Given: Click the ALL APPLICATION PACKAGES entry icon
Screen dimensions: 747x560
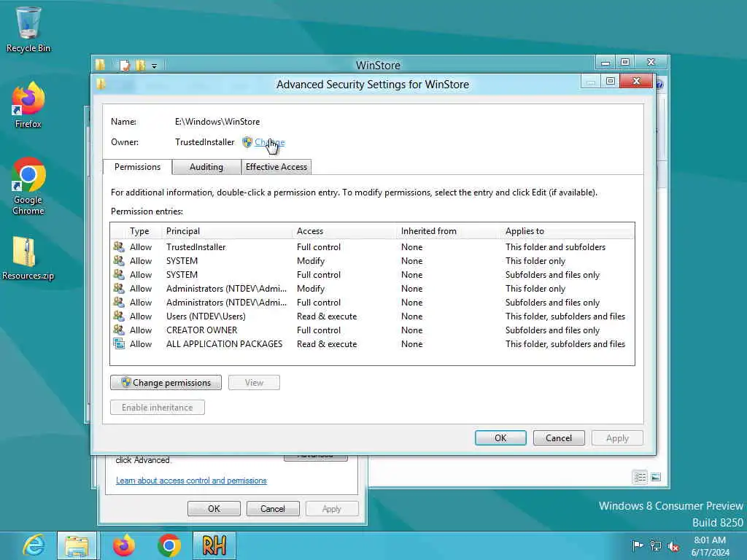Looking at the screenshot, I should pos(119,343).
